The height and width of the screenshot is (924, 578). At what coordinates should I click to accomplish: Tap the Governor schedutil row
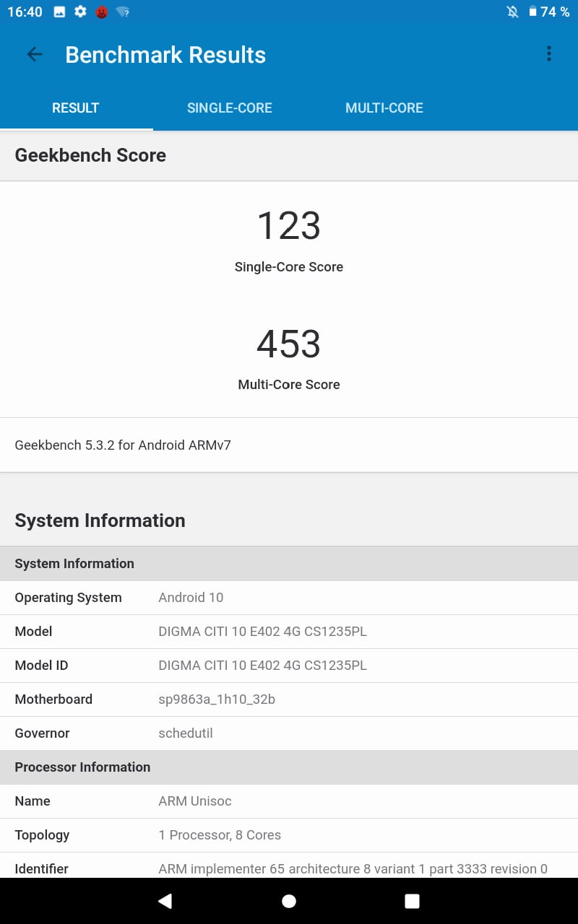click(289, 733)
